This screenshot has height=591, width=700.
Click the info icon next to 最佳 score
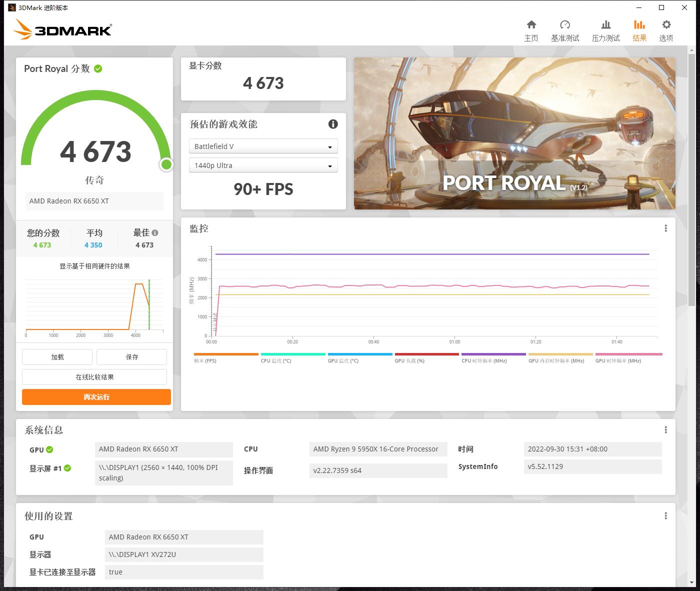(155, 232)
